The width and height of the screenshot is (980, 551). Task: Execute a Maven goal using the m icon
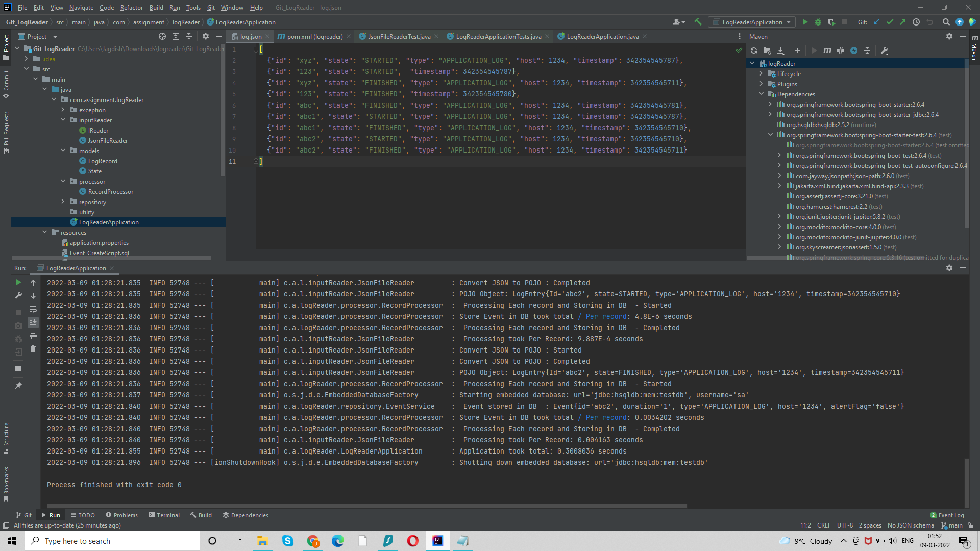pyautogui.click(x=828, y=51)
